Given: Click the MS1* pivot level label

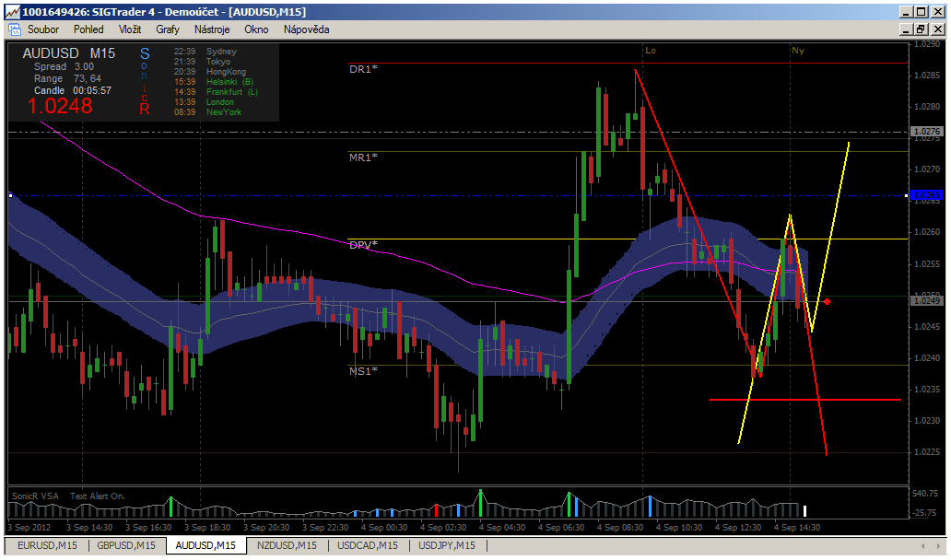Looking at the screenshot, I should point(363,371).
